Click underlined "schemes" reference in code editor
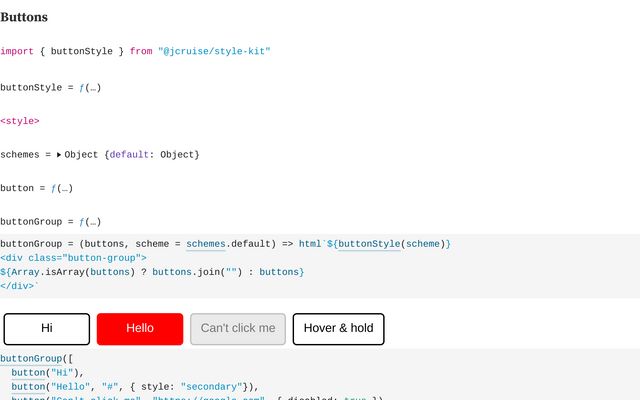Viewport: 640px width, 400px height. point(205,244)
